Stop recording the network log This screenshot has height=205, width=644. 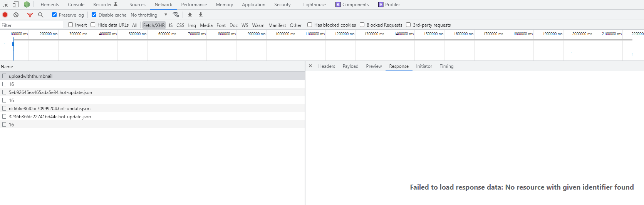(x=5, y=15)
